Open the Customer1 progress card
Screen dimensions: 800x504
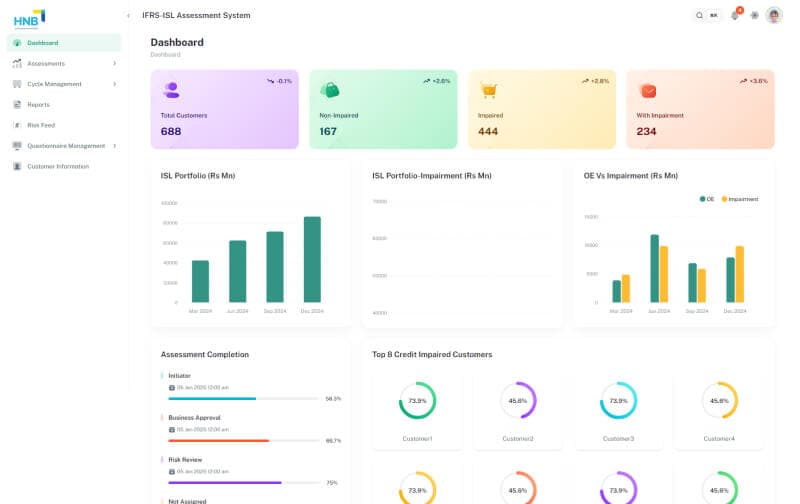point(417,411)
